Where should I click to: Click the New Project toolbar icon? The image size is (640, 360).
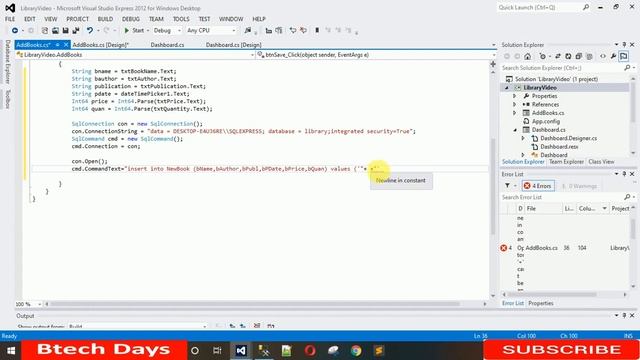click(44, 31)
